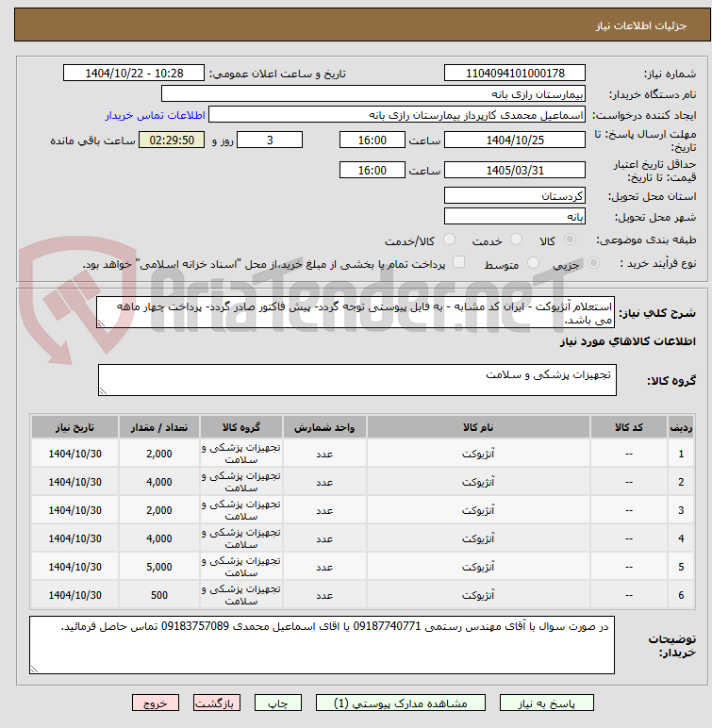Select the متوسط purchase type radio
712x728 pixels.
(x=533, y=263)
